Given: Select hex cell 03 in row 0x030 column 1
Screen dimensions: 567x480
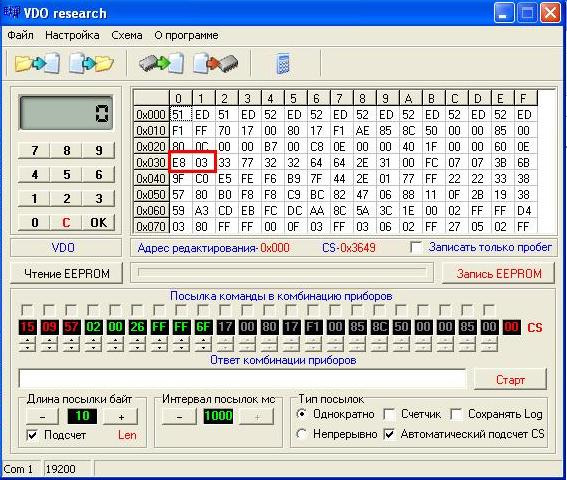Looking at the screenshot, I should click(204, 163).
